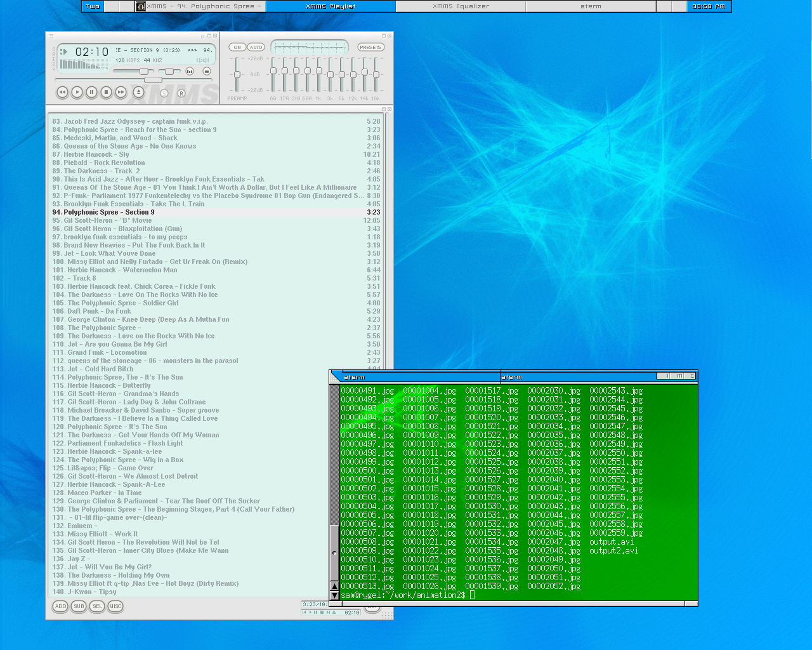Click the mini play button in playlist footer
This screenshot has height=650, width=812.
310,613
